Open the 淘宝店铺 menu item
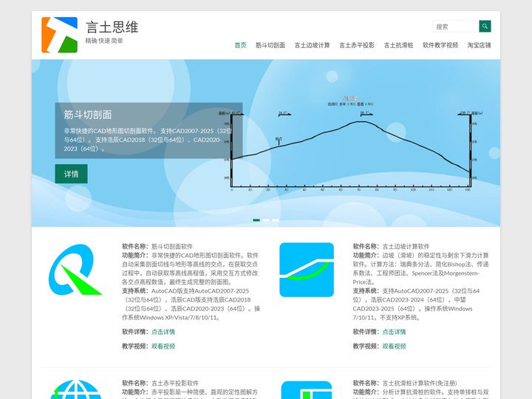This screenshot has height=399, width=532. [479, 45]
